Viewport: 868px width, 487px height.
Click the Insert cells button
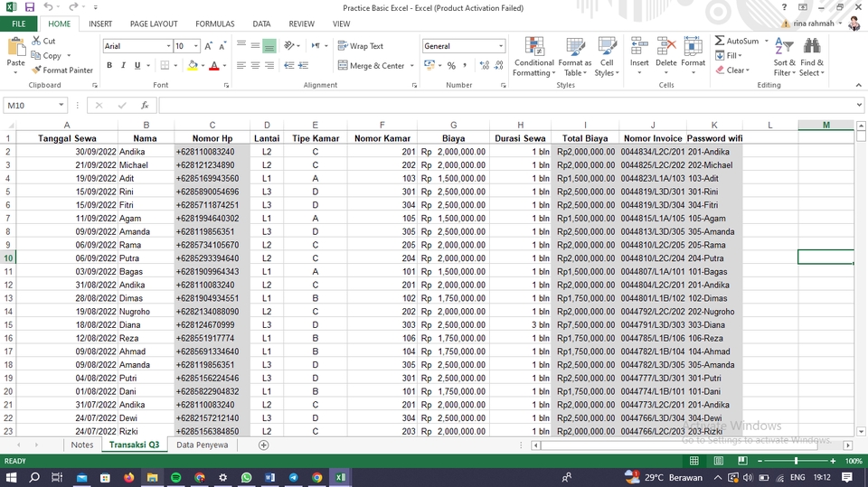[639, 57]
